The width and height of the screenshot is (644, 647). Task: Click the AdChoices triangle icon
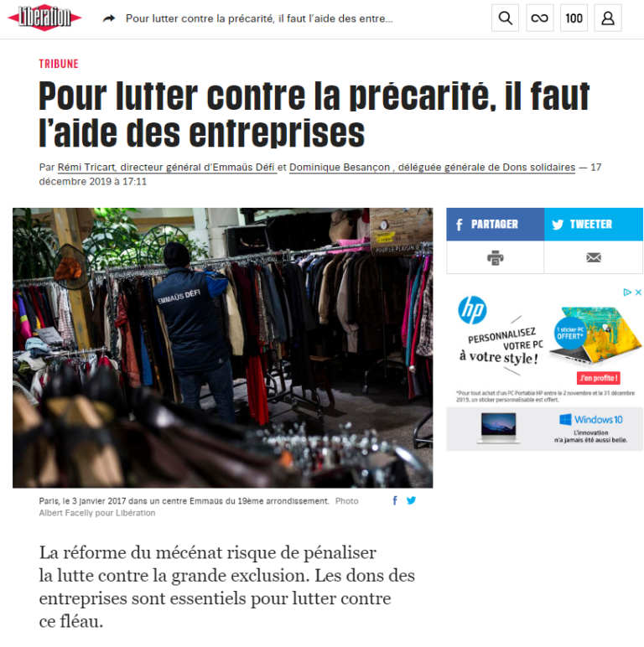tap(627, 292)
